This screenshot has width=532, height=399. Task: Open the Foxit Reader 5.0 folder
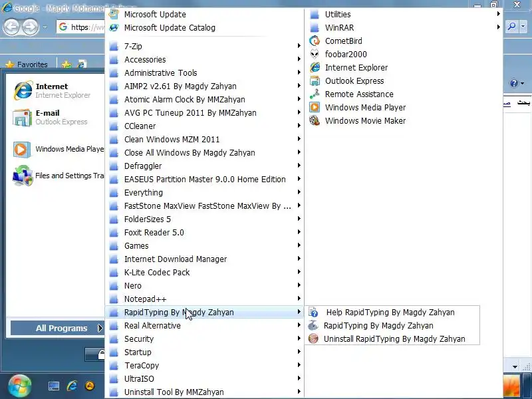click(205, 232)
